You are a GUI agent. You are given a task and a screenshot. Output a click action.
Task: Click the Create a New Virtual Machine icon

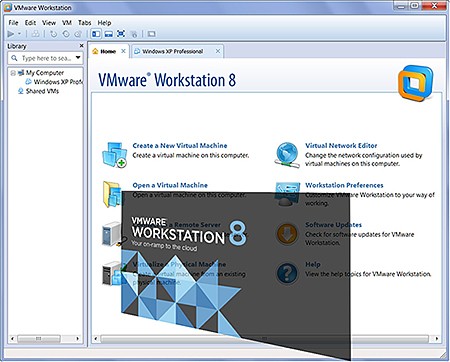(x=114, y=154)
